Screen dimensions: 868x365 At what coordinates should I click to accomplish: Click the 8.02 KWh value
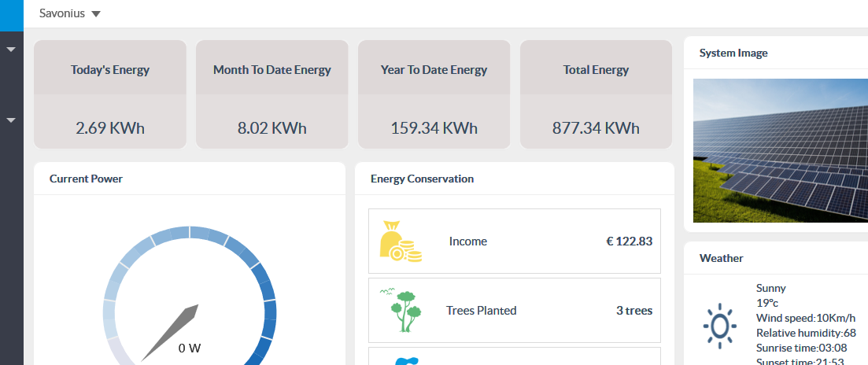coord(271,128)
